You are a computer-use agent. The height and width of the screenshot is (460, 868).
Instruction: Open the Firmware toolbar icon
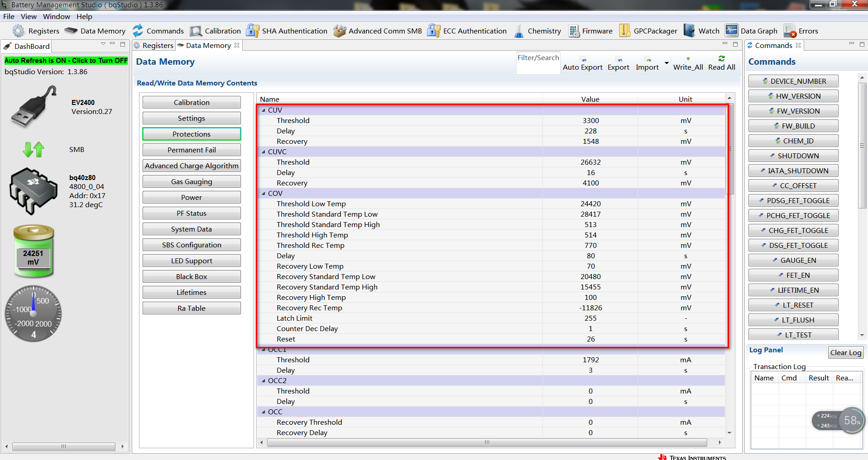point(574,31)
